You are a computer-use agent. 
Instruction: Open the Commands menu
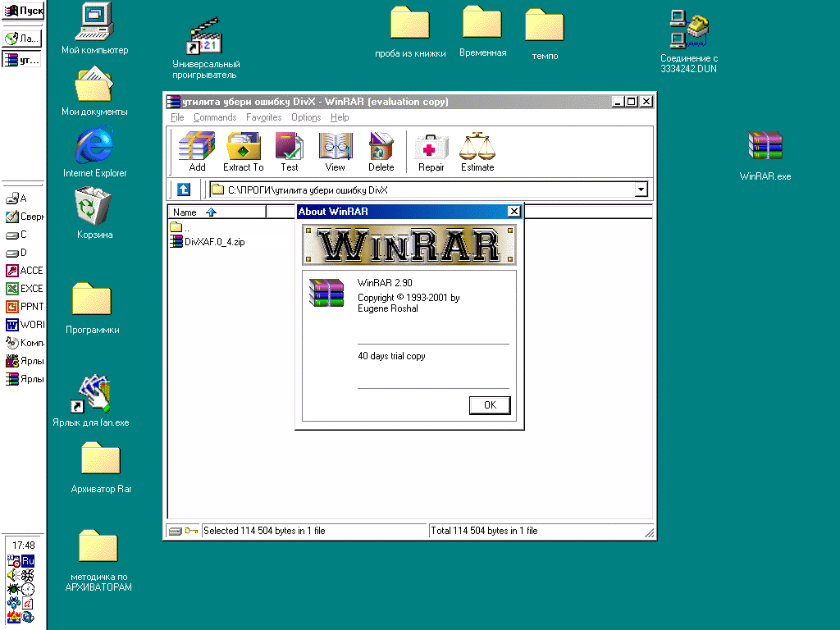(x=215, y=117)
